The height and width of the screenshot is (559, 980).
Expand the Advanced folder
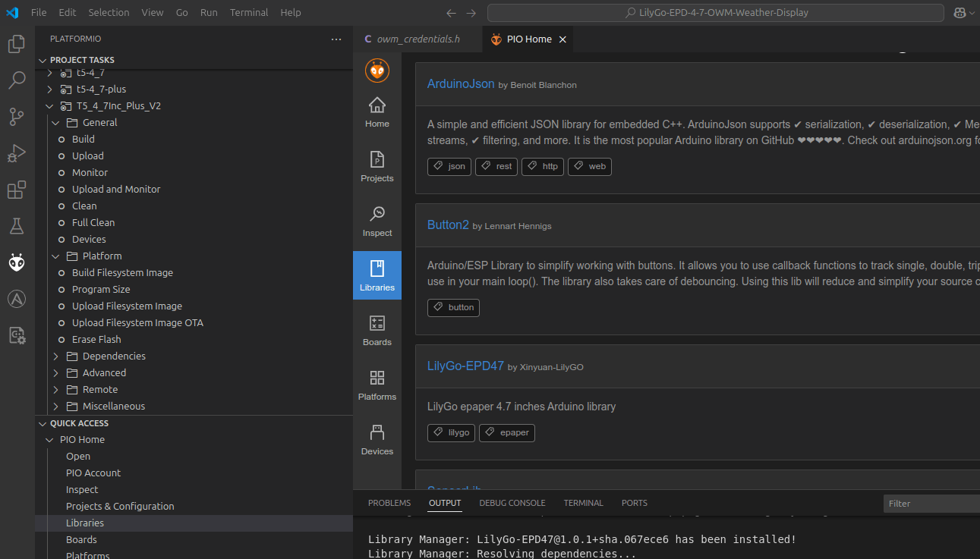55,373
